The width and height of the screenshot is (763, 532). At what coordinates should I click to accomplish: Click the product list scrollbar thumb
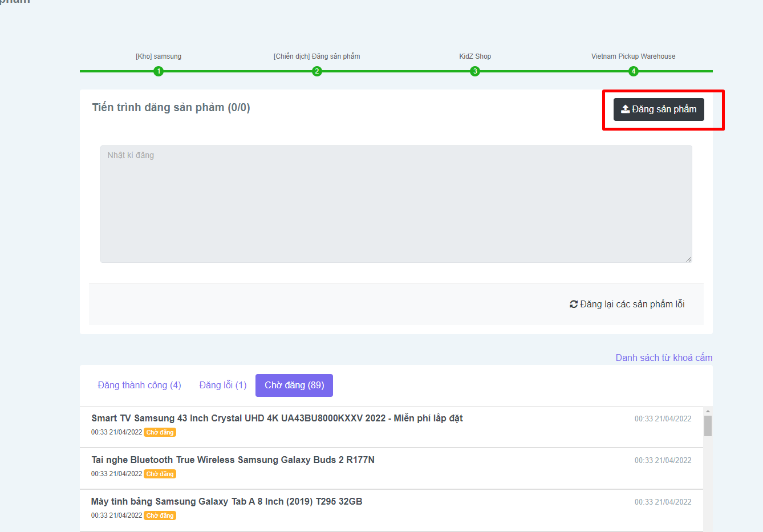tap(708, 426)
